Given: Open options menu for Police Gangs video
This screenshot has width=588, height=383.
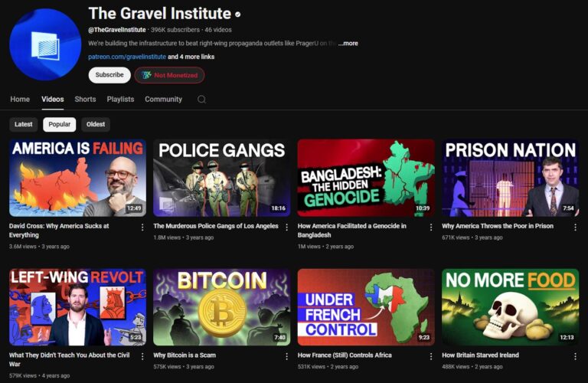Looking at the screenshot, I should [x=287, y=228].
